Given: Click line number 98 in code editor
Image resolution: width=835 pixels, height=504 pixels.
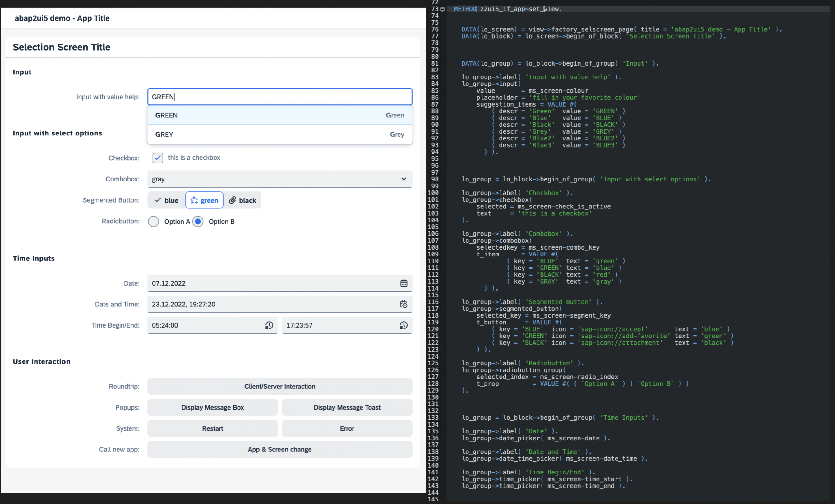Looking at the screenshot, I should point(435,179).
